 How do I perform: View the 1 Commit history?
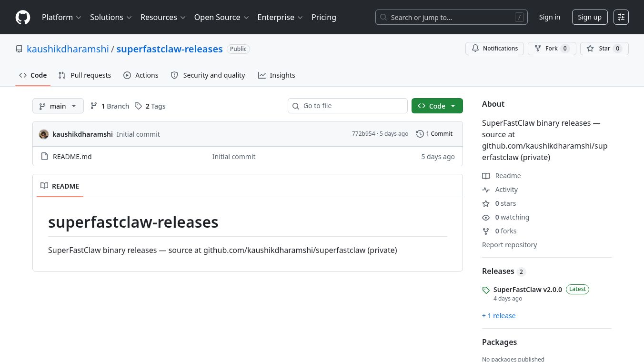(x=434, y=134)
